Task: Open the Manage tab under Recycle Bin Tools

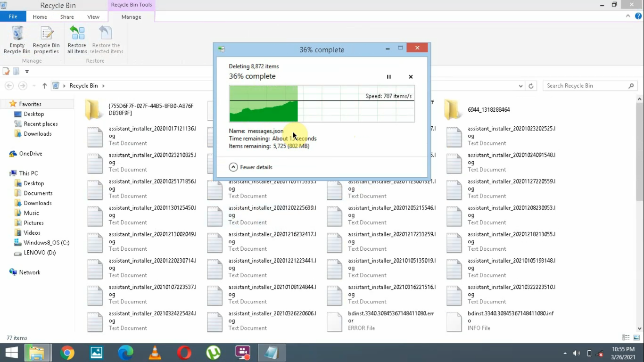Action: [x=131, y=16]
